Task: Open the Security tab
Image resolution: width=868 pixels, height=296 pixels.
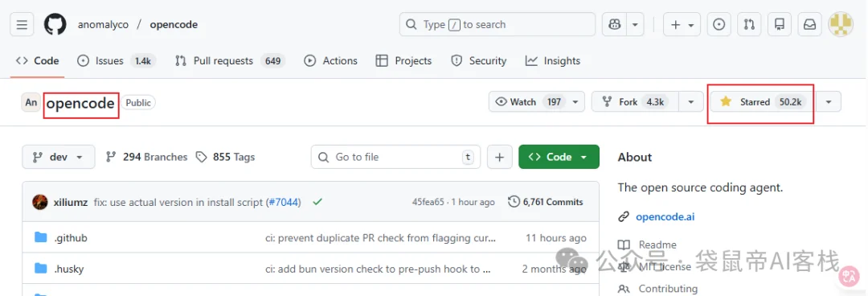Action: pyautogui.click(x=478, y=61)
